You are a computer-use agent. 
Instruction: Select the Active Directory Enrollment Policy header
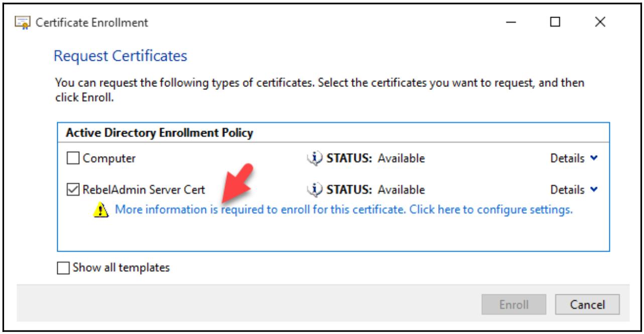159,134
